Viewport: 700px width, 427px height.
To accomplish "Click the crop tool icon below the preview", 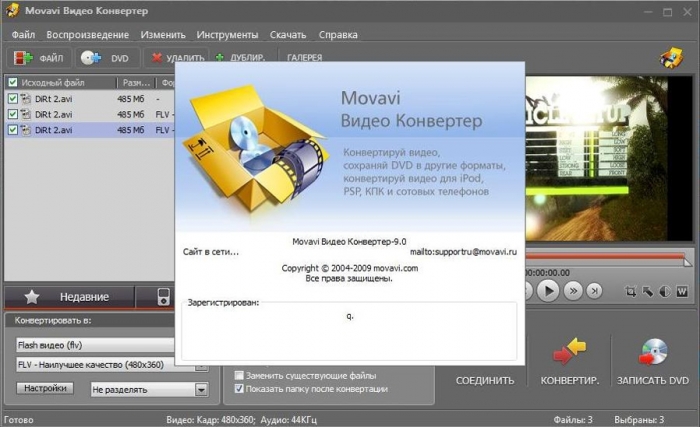I will pyautogui.click(x=630, y=292).
